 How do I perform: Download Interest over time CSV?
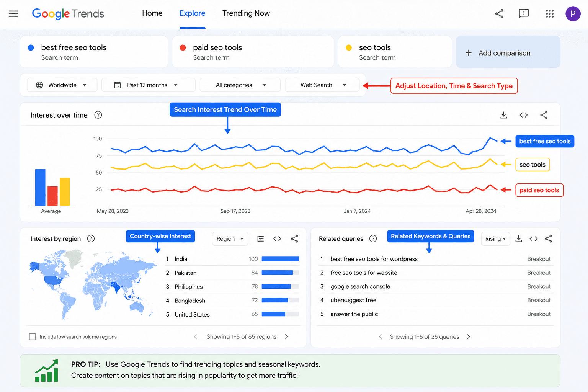(504, 115)
